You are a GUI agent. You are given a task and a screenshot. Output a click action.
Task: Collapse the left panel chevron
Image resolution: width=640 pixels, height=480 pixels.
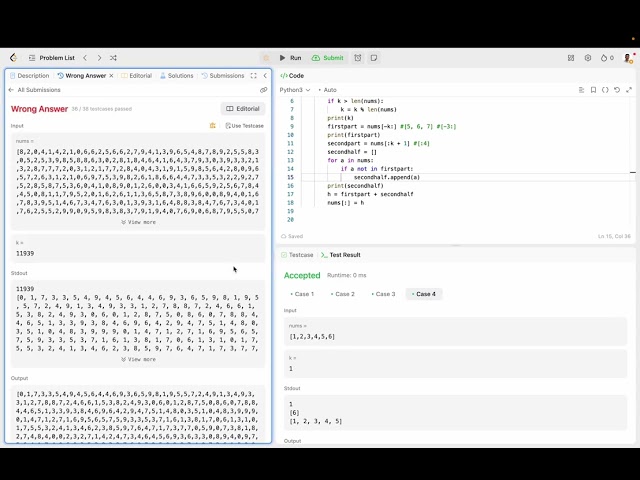pyautogui.click(x=265, y=76)
